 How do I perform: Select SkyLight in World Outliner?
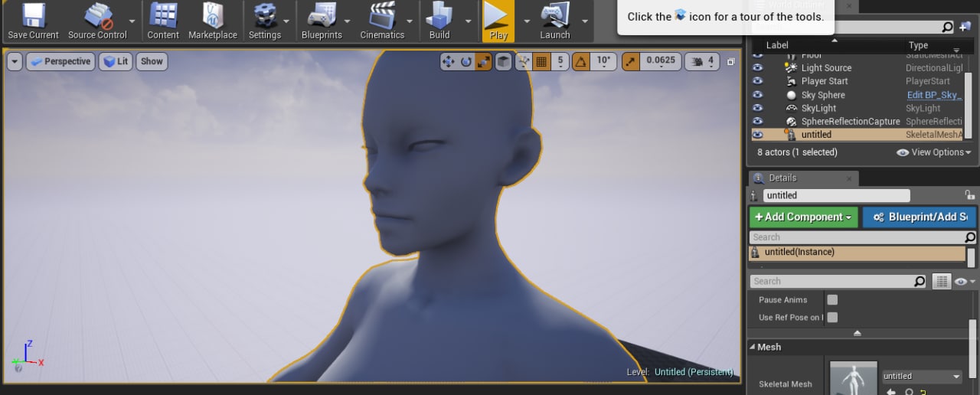coord(818,108)
